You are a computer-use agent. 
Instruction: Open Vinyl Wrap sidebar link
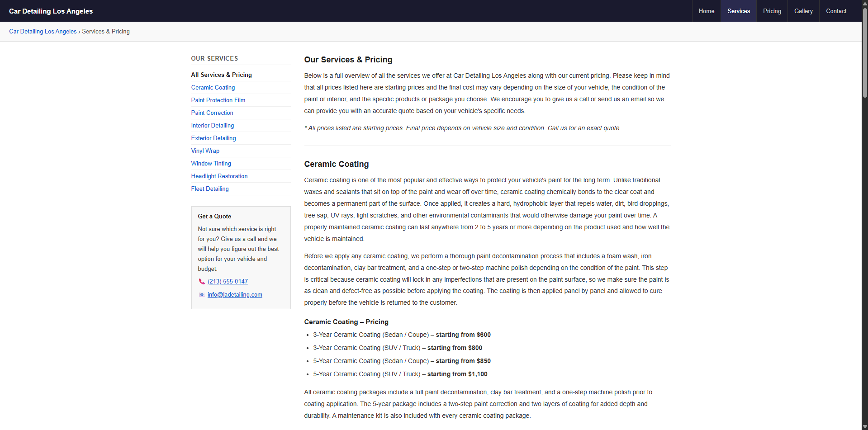205,151
